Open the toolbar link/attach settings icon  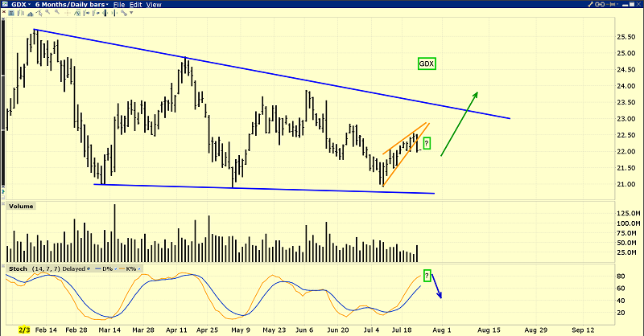coord(124,13)
